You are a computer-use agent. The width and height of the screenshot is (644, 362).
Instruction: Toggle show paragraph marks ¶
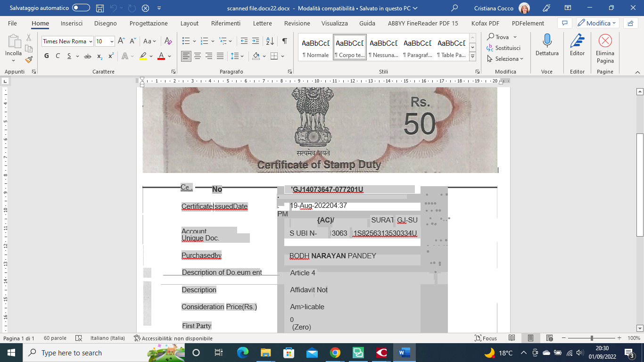pos(284,41)
